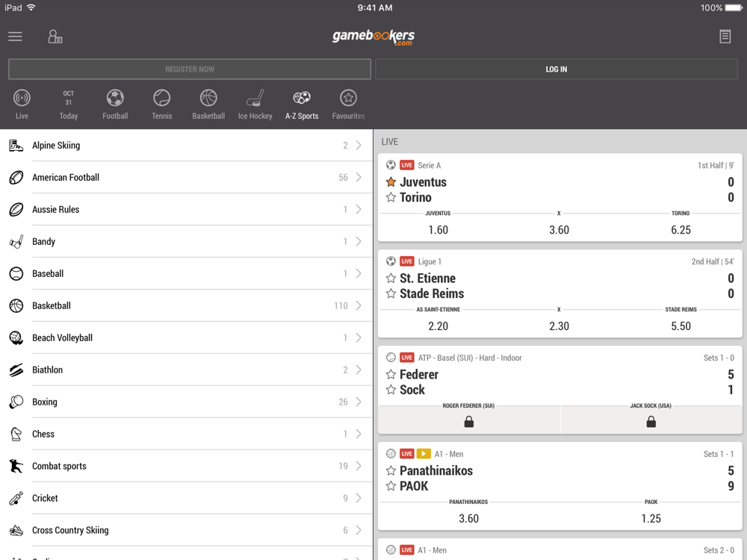Play the A1 Men live stream icon
747x560 pixels.
[424, 454]
